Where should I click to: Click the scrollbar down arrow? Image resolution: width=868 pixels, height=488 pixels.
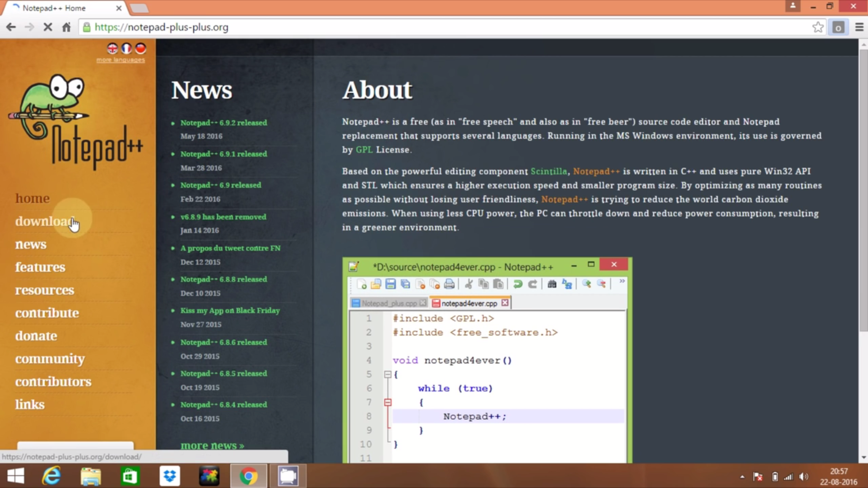[863, 458]
